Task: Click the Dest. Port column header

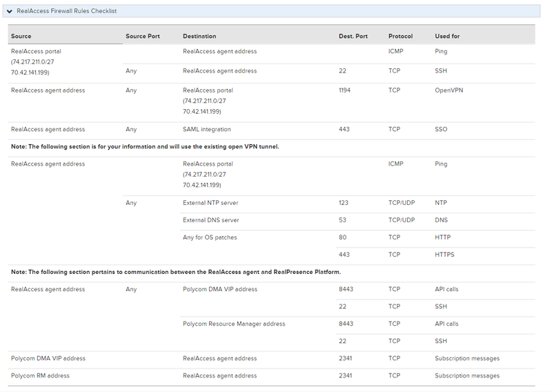Action: (353, 36)
